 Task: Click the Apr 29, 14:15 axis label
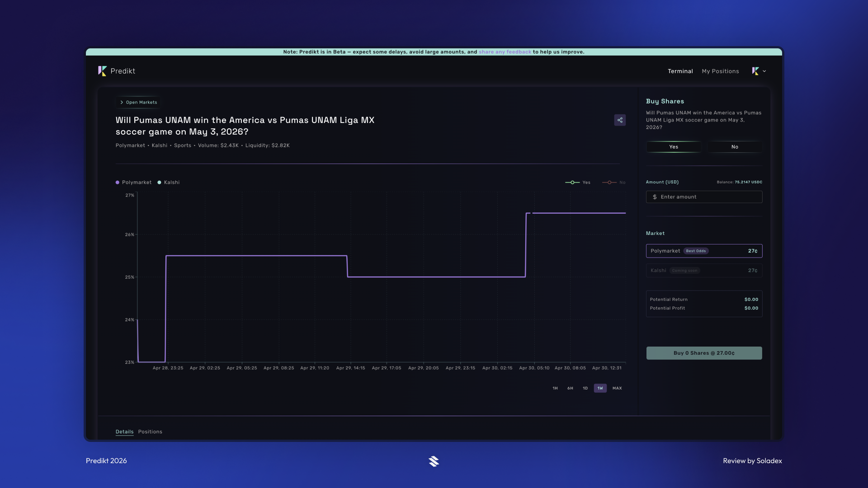pos(350,368)
